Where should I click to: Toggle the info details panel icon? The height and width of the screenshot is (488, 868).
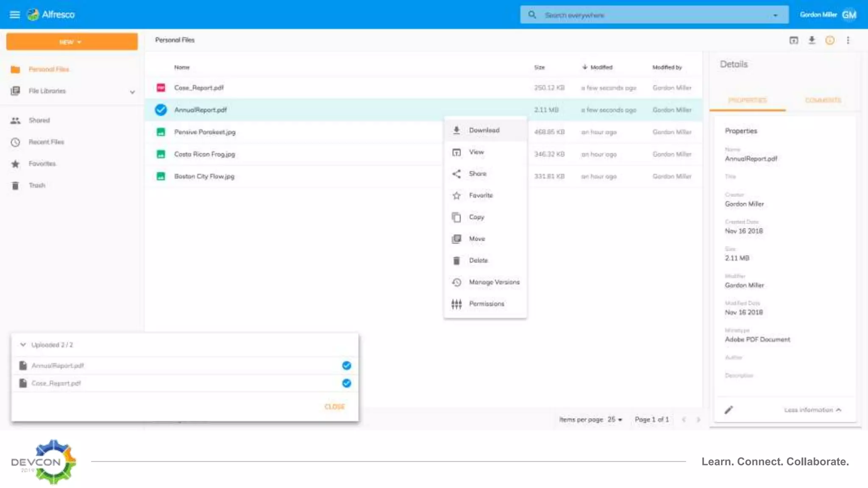point(830,40)
